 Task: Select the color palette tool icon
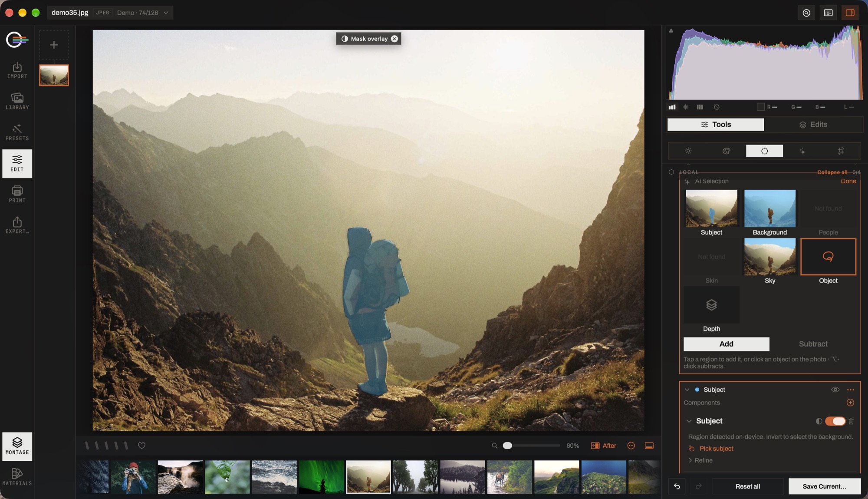726,151
